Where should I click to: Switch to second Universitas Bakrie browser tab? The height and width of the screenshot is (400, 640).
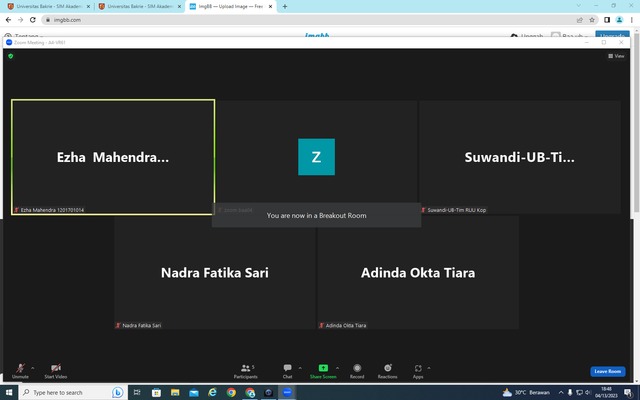tap(140, 6)
